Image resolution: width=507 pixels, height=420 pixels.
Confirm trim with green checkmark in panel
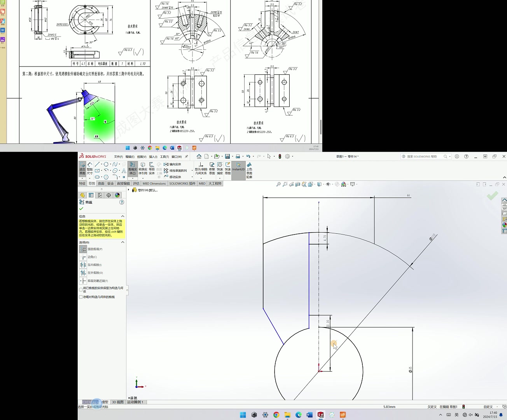tap(81, 209)
